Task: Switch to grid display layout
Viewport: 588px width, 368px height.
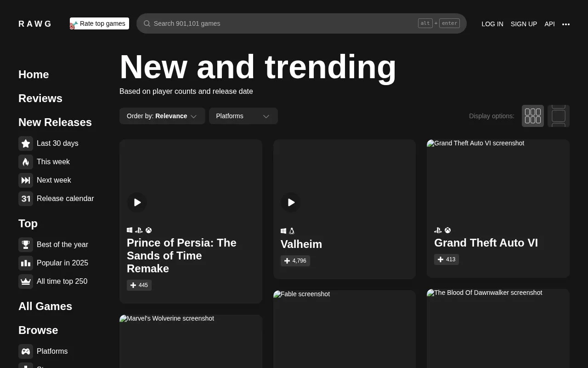Action: [x=533, y=116]
